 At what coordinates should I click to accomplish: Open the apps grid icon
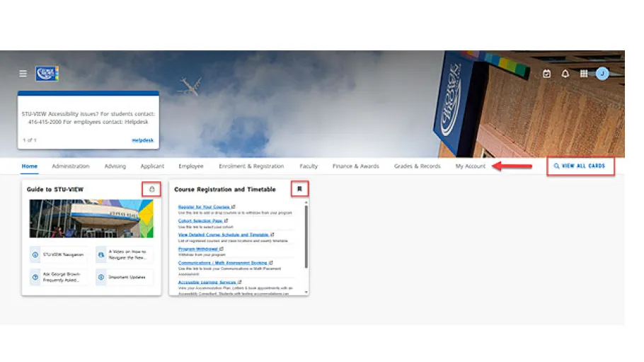point(584,74)
